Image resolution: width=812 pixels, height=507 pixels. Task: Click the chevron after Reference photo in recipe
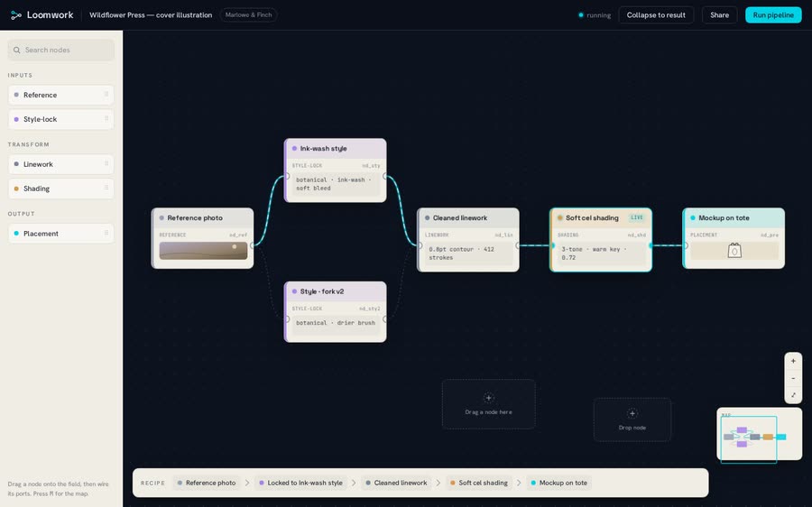coord(247,483)
